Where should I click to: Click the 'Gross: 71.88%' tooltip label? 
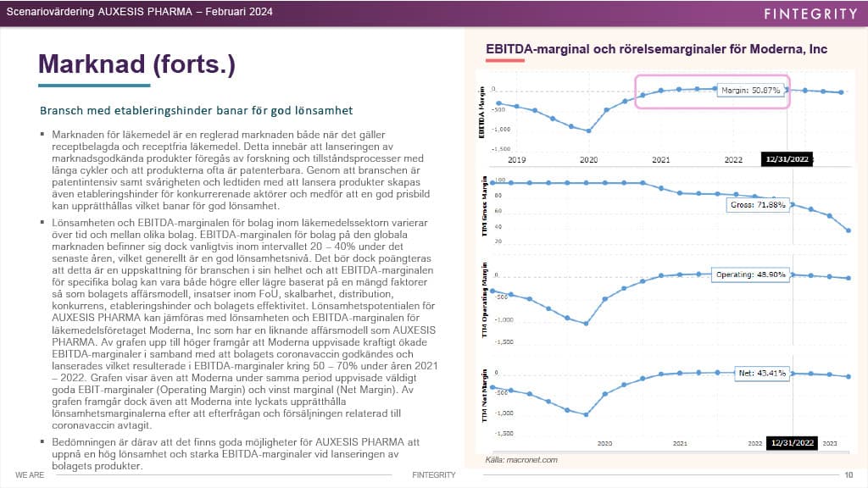[758, 205]
